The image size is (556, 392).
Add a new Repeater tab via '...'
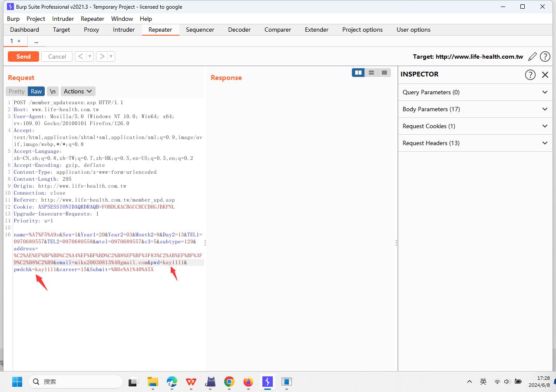(36, 41)
